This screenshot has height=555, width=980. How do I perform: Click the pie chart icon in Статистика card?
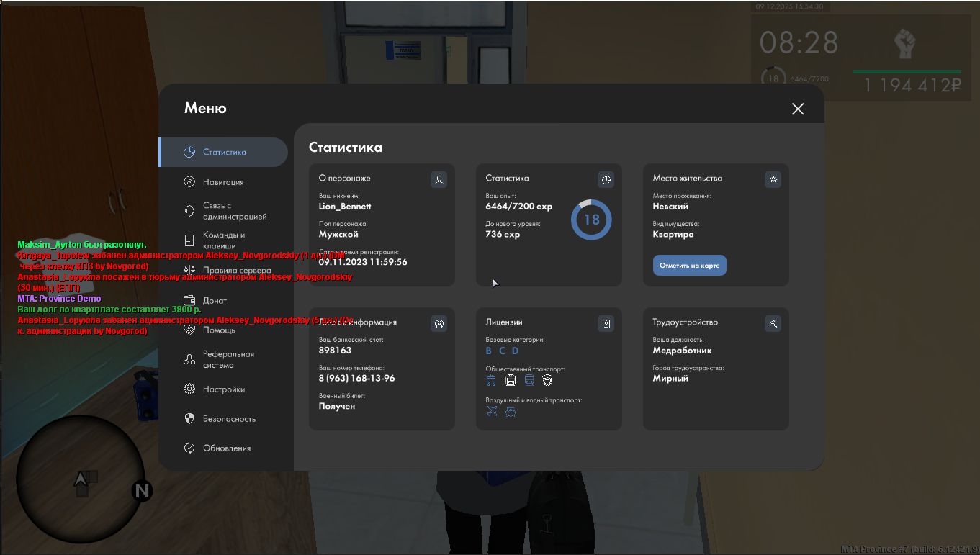pos(606,179)
